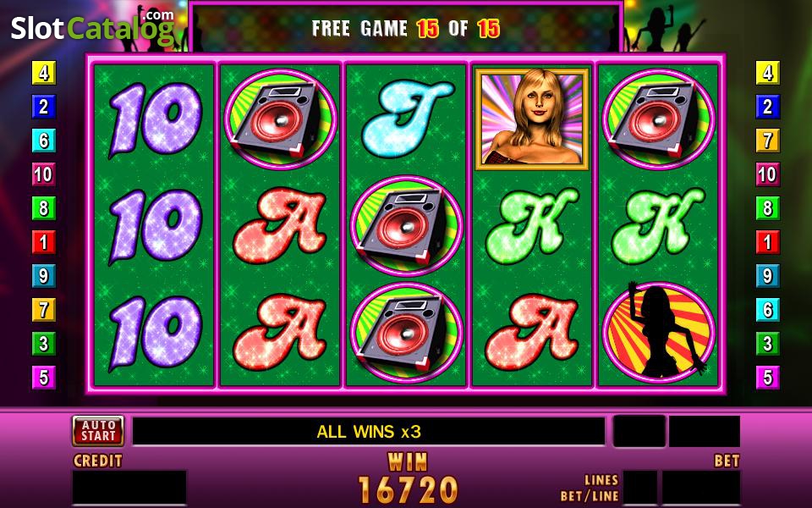Click the All Wins x3 message bar

coord(369,431)
